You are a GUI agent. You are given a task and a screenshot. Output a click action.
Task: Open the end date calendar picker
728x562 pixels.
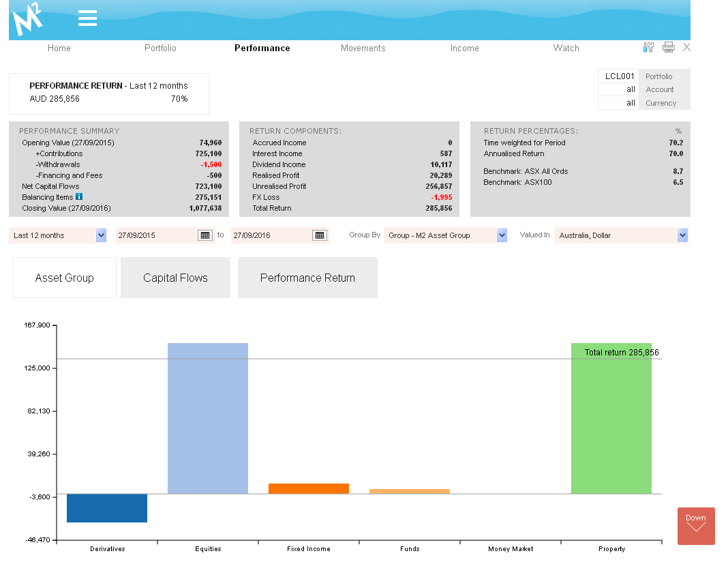pos(319,235)
